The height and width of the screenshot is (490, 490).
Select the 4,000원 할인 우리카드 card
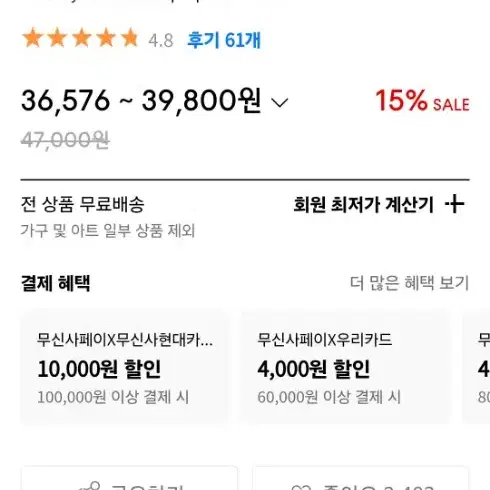coord(346,368)
